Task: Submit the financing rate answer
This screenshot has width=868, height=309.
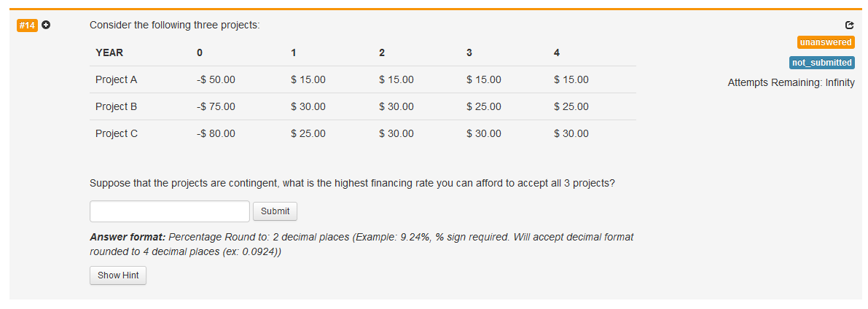Action: (x=275, y=211)
